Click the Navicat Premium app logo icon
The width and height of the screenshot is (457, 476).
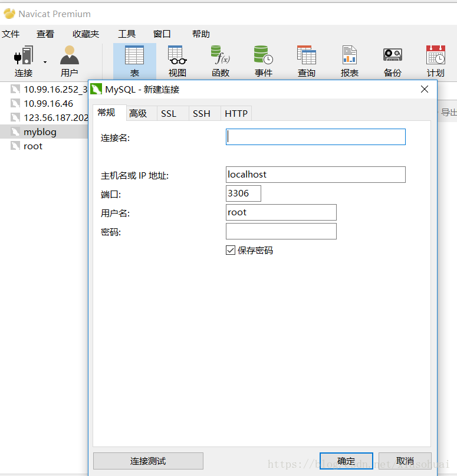click(x=9, y=14)
